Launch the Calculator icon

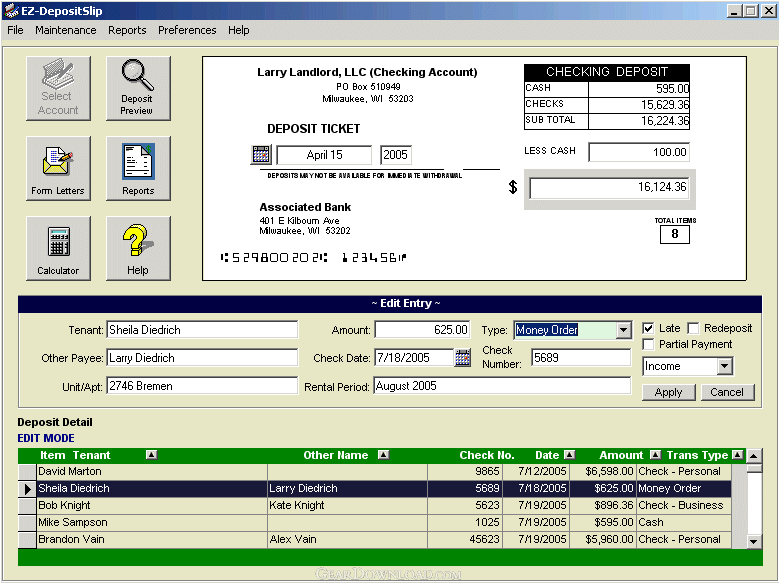[x=58, y=249]
